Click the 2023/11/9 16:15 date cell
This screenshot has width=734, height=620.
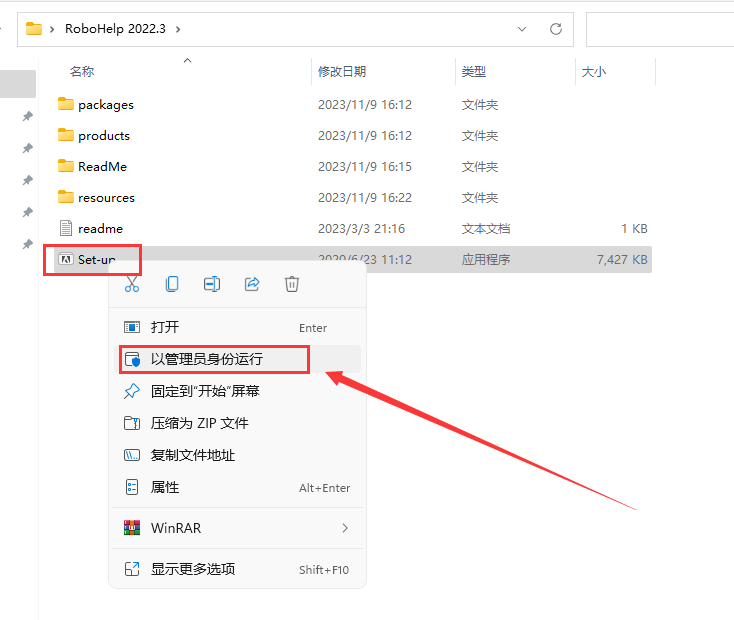pyautogui.click(x=365, y=167)
